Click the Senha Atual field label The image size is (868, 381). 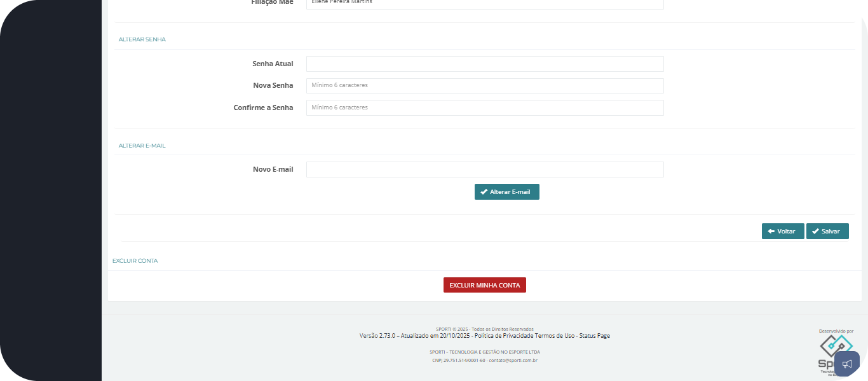point(273,64)
